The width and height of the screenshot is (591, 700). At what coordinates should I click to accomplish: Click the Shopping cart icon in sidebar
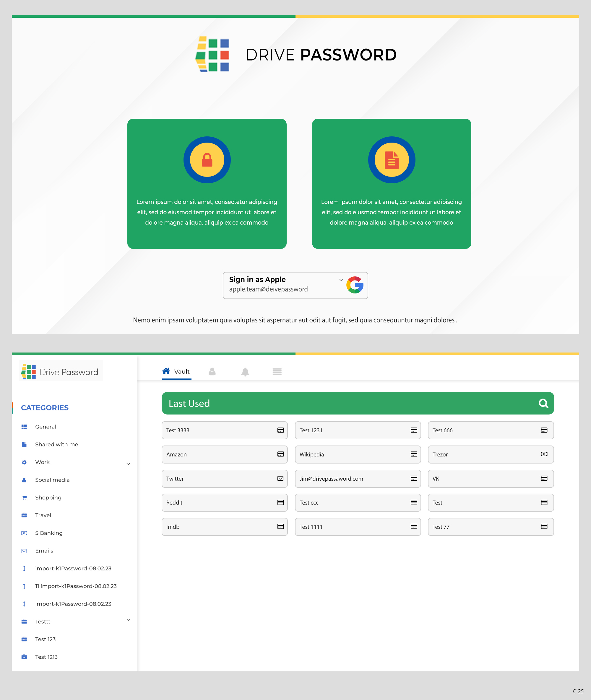tap(24, 497)
